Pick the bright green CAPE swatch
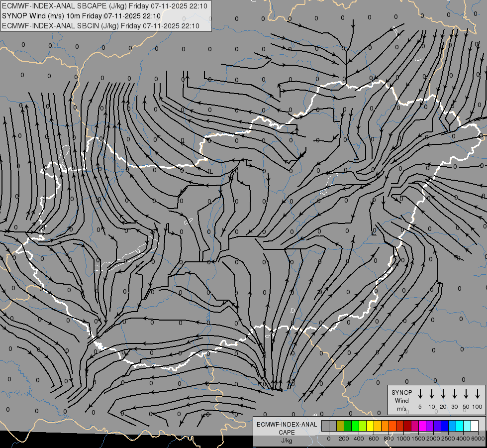This screenshot has height=448, width=487. tap(355, 426)
